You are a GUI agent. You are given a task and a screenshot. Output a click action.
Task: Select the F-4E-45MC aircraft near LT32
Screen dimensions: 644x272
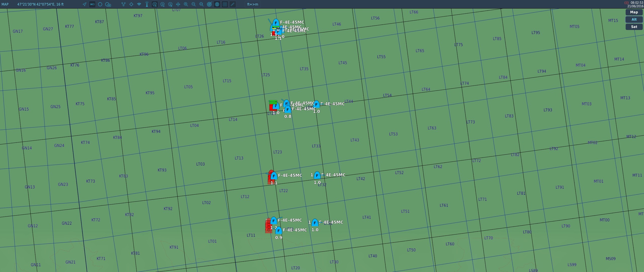coord(317,176)
